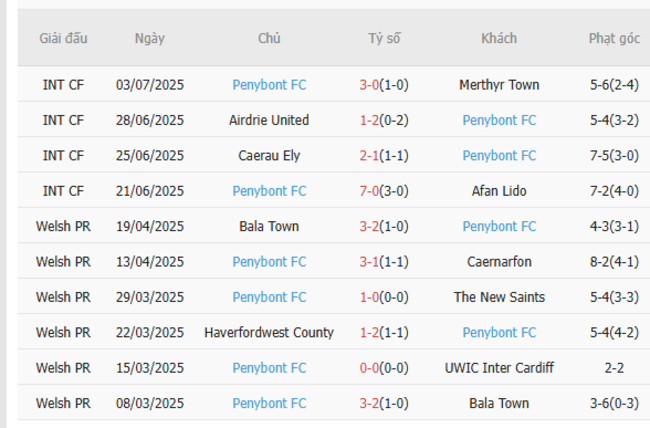Select the 13/04/2025 date cell
650x428 pixels.
click(150, 262)
